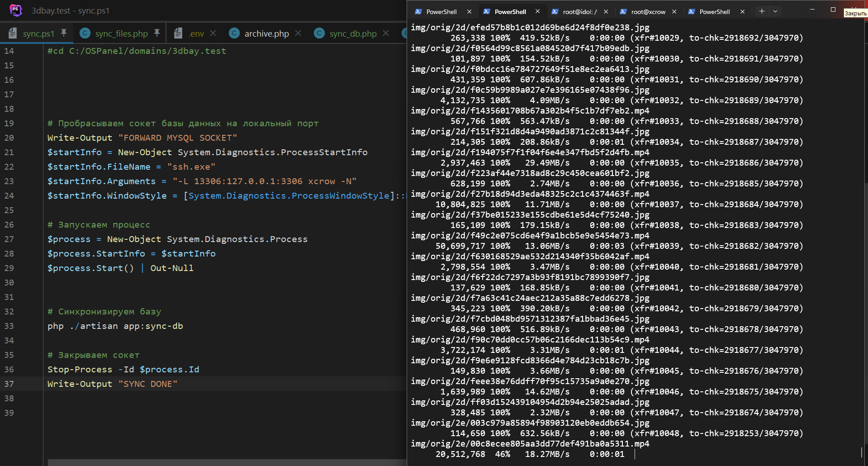The image size is (868, 466).
Task: Click the "3dbay.test - sync.ps1" window title
Action: tap(71, 10)
